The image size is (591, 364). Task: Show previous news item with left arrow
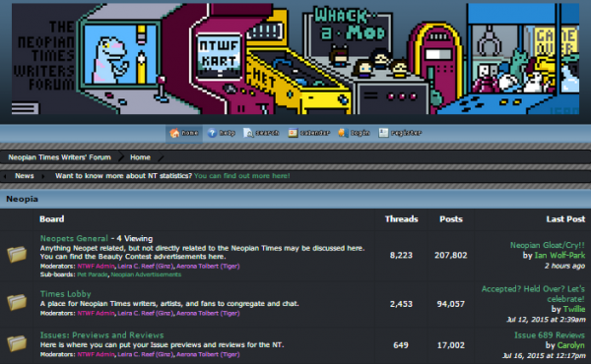[5, 176]
